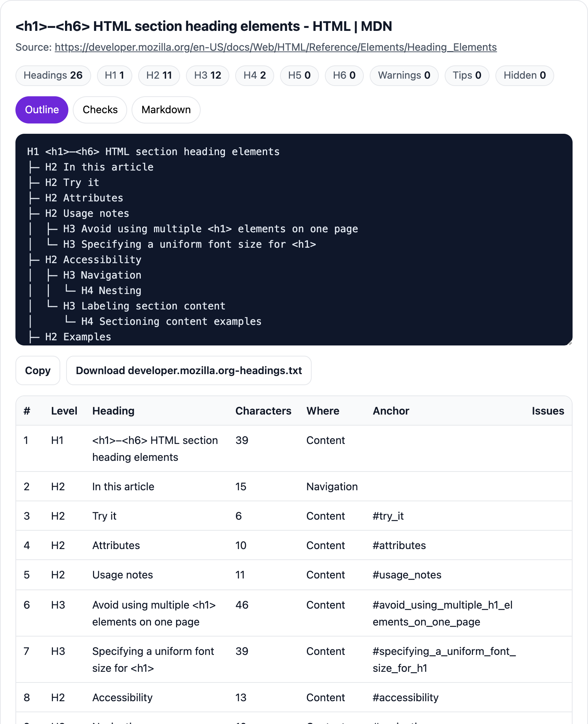This screenshot has height=724, width=588.
Task: Click '#specifying_a_uniform_font_size_for_h1' anchor cell
Action: [444, 660]
